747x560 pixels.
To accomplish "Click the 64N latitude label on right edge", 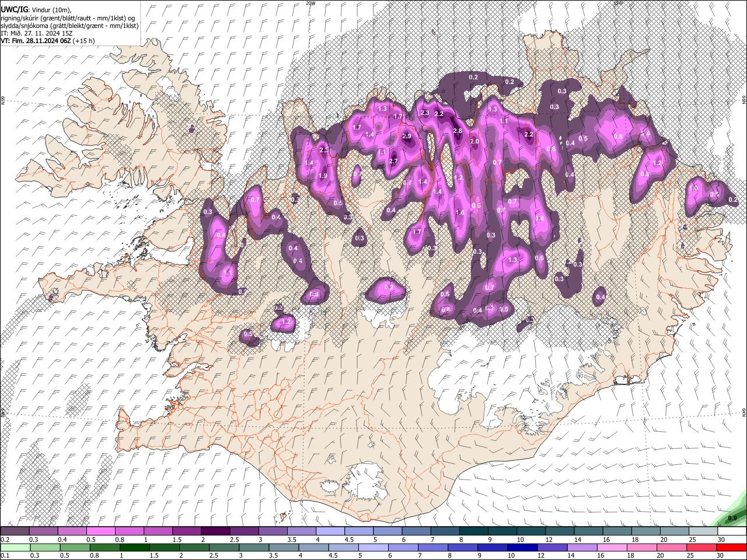I will click(x=744, y=412).
